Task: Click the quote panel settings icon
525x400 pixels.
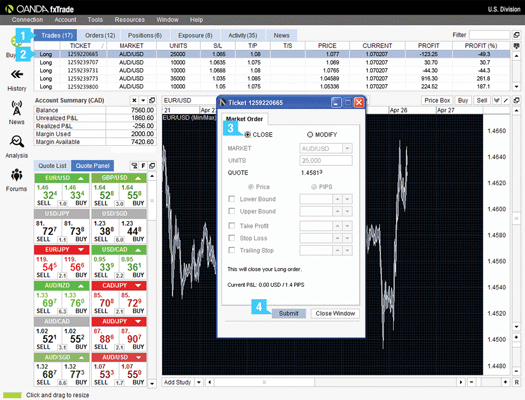Action: point(134,165)
